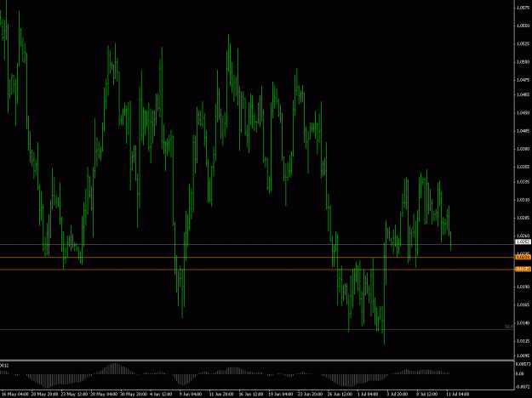
Task: Click the "3 Jul 20:00" time axis label
Action: 398,395
